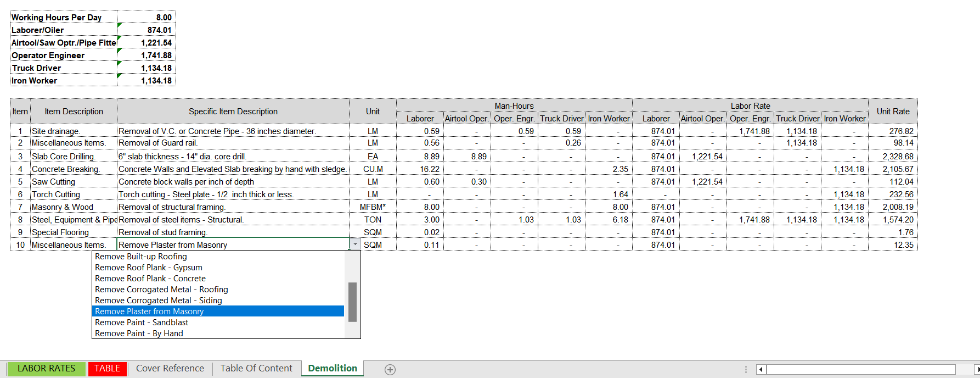
Task: Click the add new sheet plus icon
Action: (x=390, y=370)
